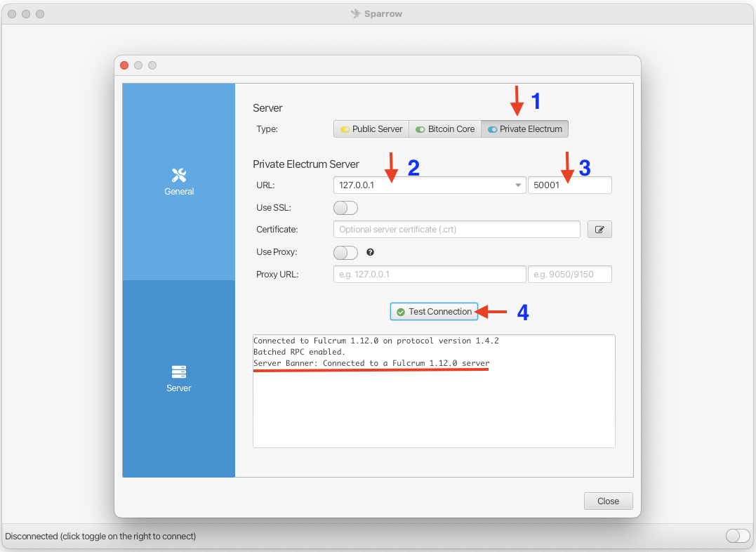756x552 pixels.
Task: Click the 'Batched RPC enabled.' log line
Action: click(300, 352)
